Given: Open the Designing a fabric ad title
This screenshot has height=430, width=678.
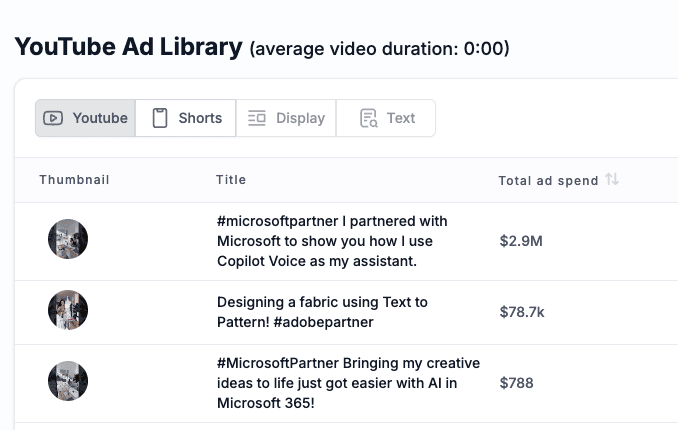Looking at the screenshot, I should click(322, 312).
